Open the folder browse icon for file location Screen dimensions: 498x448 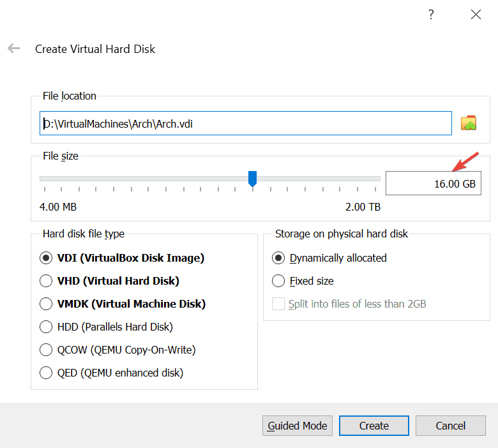click(x=469, y=123)
